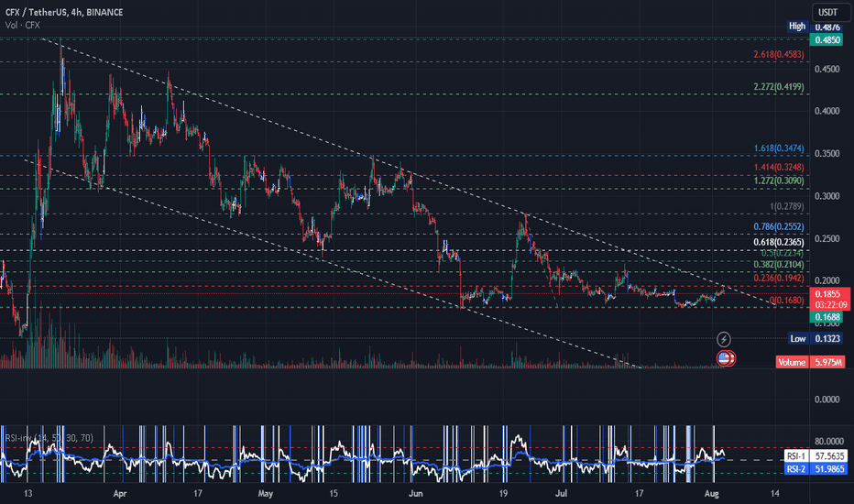Click the Apr label on time axis
The image size is (854, 504).
(120, 494)
